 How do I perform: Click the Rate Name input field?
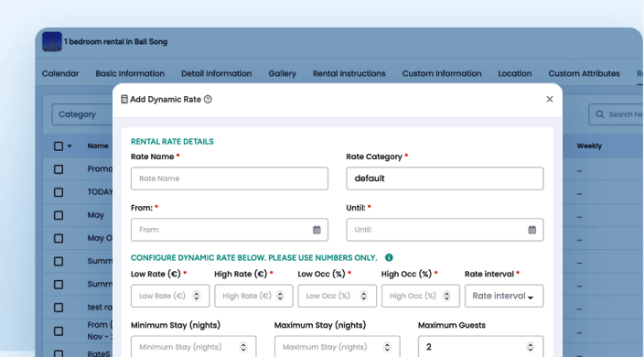click(230, 178)
